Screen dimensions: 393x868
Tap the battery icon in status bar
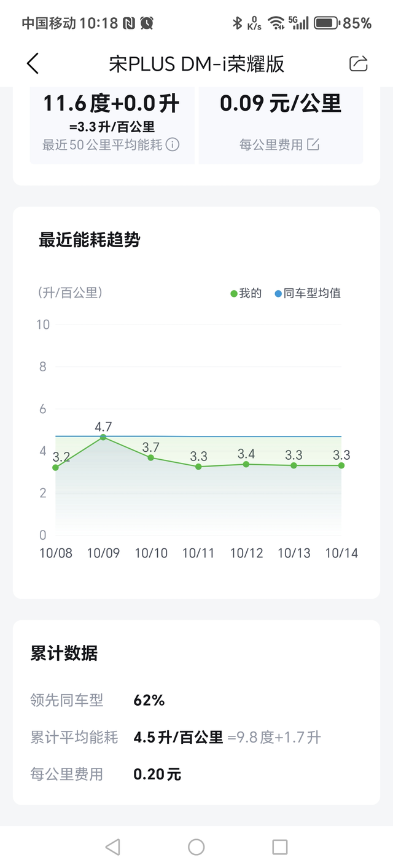[326, 23]
